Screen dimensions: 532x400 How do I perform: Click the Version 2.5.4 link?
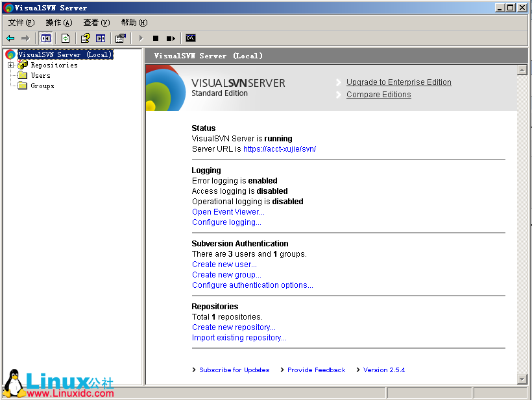pos(383,370)
